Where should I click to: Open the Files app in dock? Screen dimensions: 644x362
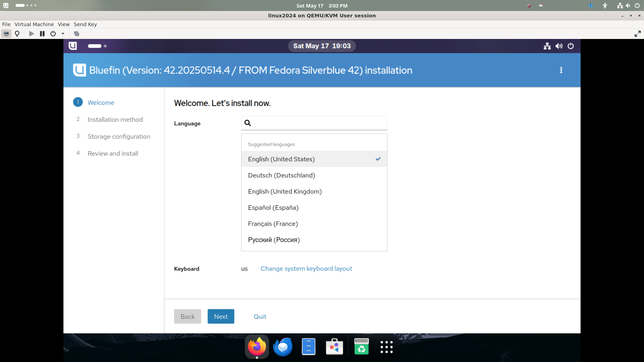click(308, 347)
